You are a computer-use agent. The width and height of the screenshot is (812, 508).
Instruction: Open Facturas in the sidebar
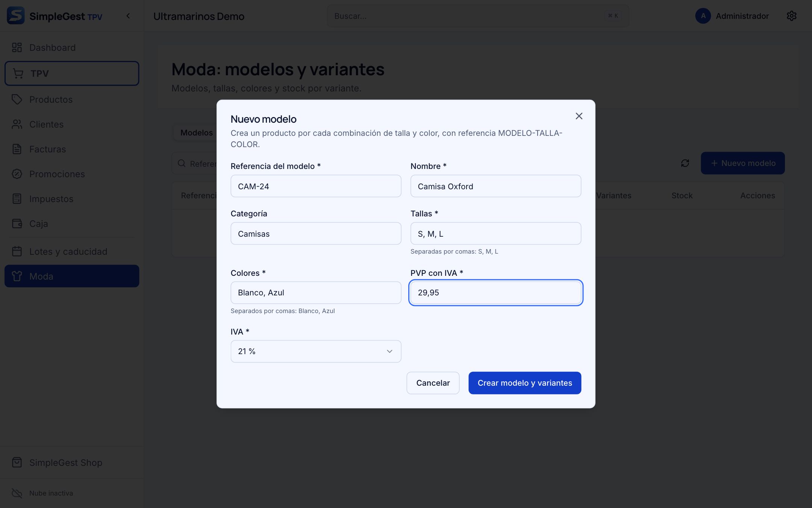(x=72, y=149)
